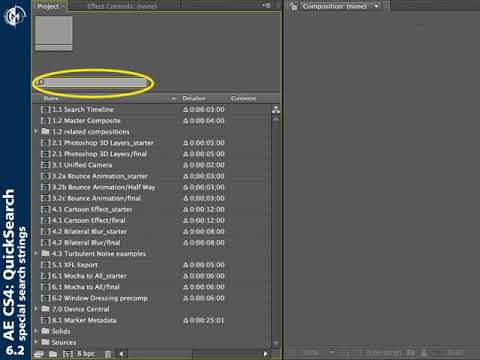Click the folder icon of 7.0 Device Central
The width and height of the screenshot is (480, 360).
45,309
